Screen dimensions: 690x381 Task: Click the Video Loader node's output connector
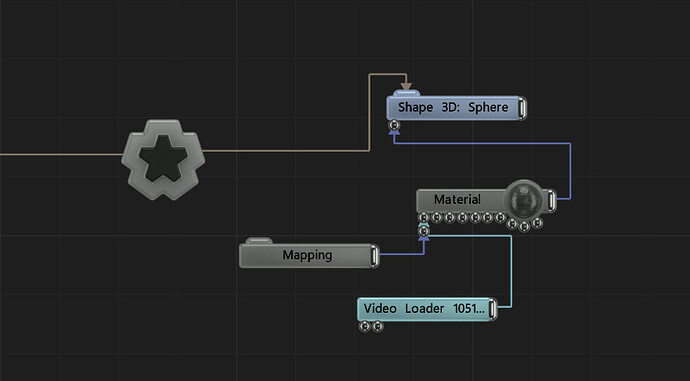(x=492, y=309)
